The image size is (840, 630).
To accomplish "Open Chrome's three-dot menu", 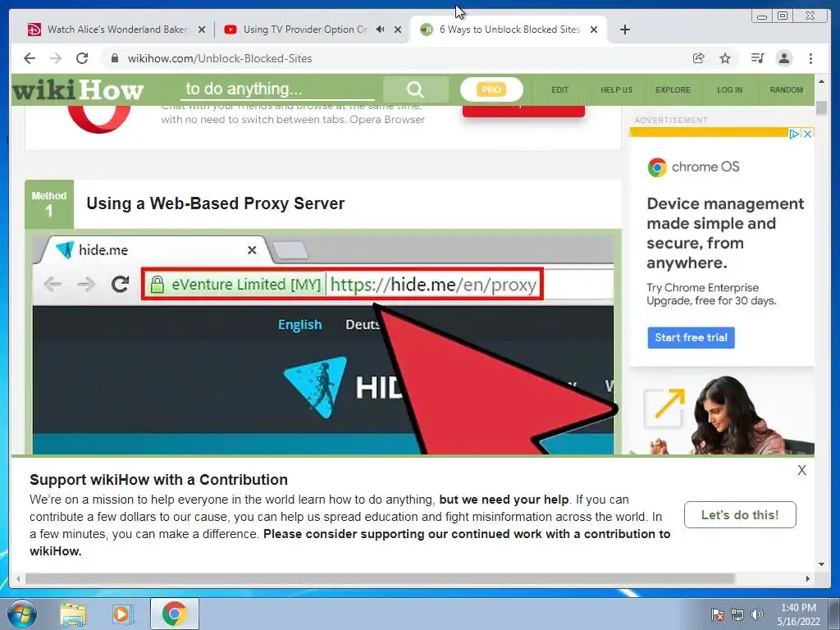I will pos(811,58).
